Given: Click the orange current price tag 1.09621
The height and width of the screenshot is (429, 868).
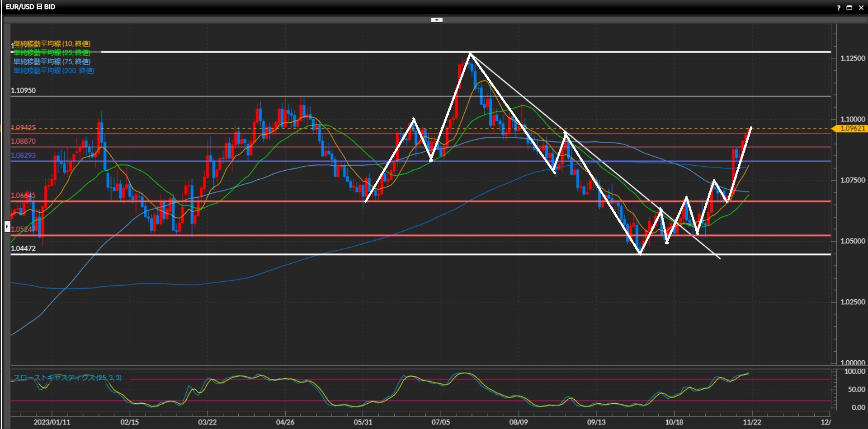Looking at the screenshot, I should pyautogui.click(x=851, y=129).
